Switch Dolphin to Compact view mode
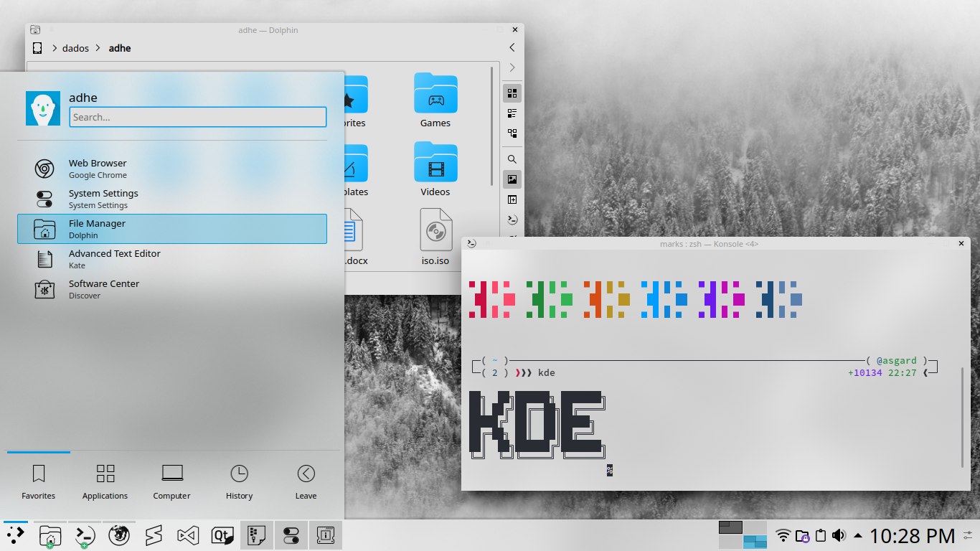980x551 pixels. pyautogui.click(x=512, y=113)
